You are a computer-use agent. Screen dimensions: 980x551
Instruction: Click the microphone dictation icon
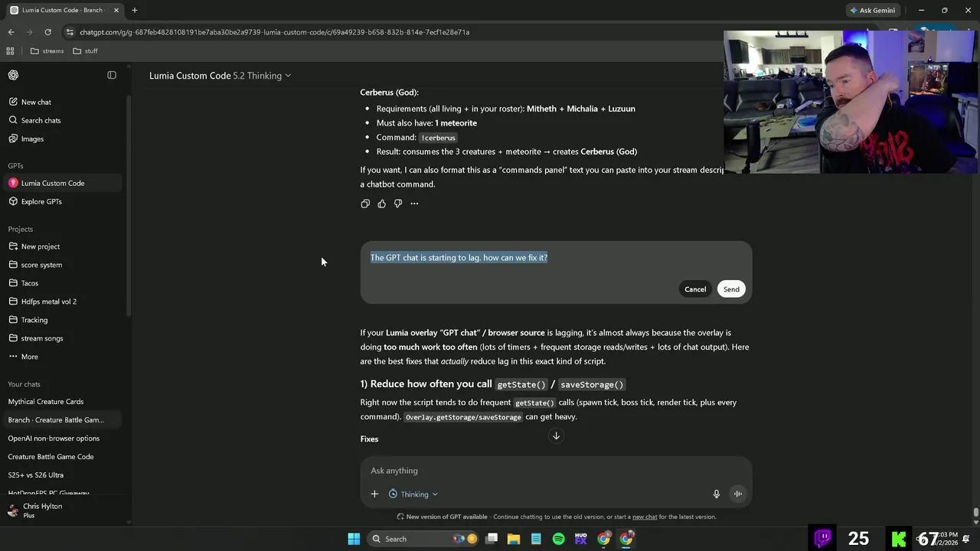pyautogui.click(x=717, y=494)
